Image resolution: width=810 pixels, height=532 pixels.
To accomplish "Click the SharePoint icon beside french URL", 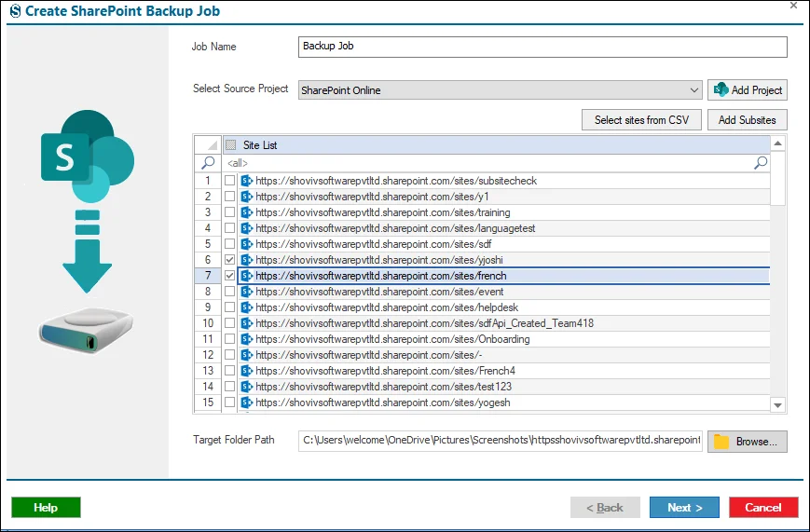I will (247, 276).
